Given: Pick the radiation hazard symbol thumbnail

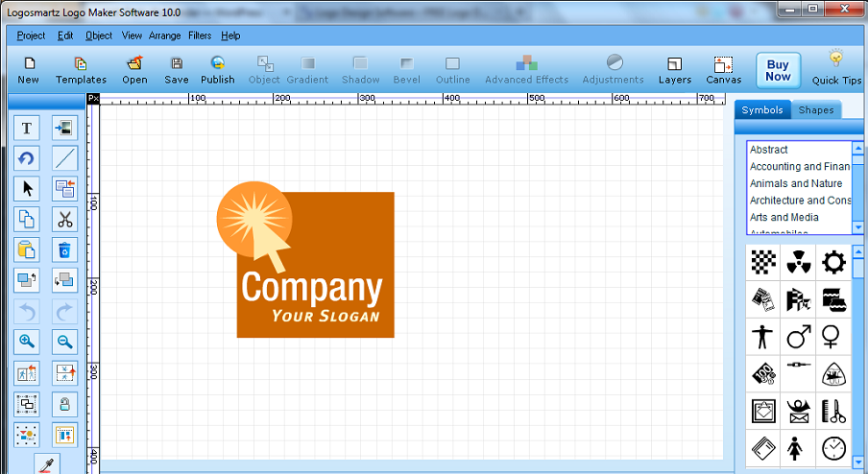Looking at the screenshot, I should click(x=798, y=262).
